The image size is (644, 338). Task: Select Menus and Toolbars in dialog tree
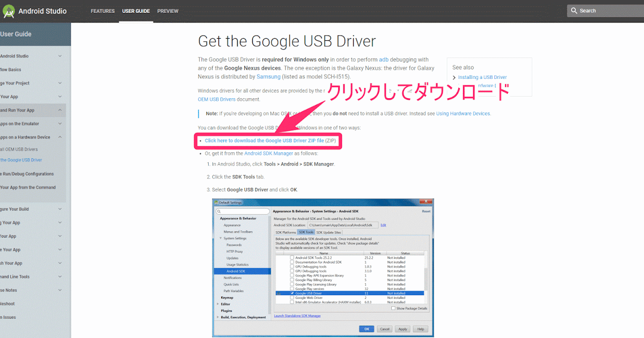pos(238,232)
